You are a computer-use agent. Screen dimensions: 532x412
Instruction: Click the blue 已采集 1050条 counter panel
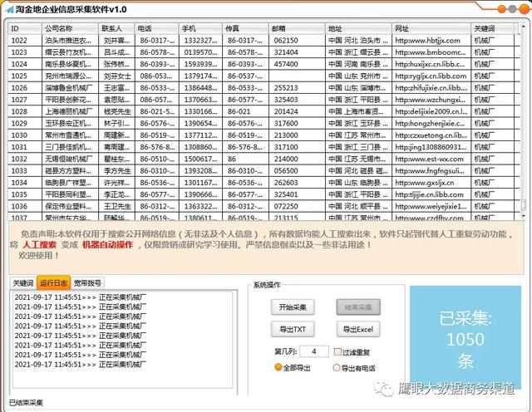coord(465,340)
